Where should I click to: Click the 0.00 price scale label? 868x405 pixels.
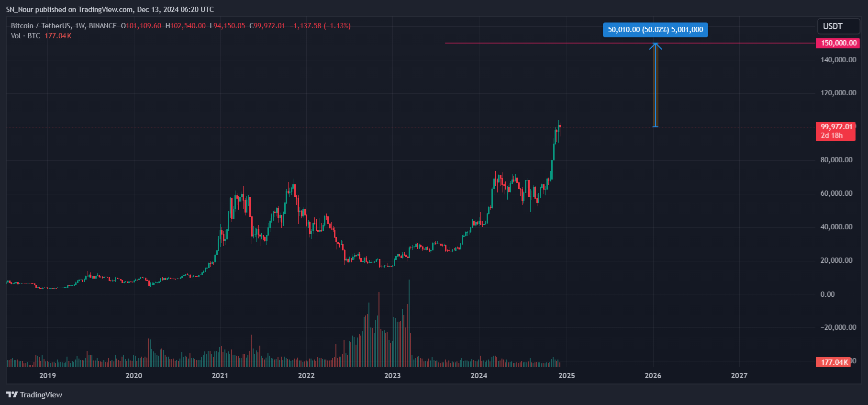point(827,294)
